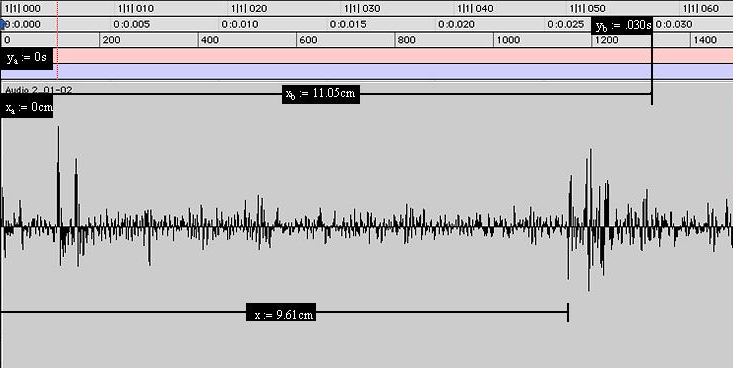The image size is (733, 368).
Task: Select the Audio 2_01-02 region label
Action: 39,89
